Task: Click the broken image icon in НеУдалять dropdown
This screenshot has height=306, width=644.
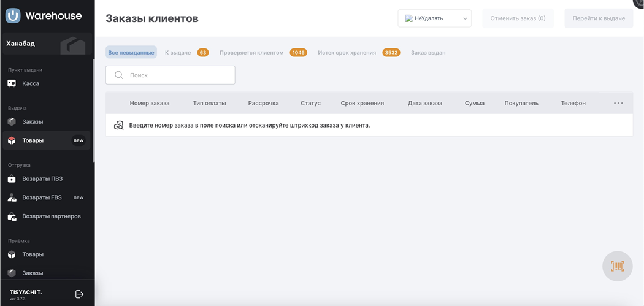Action: (408, 18)
